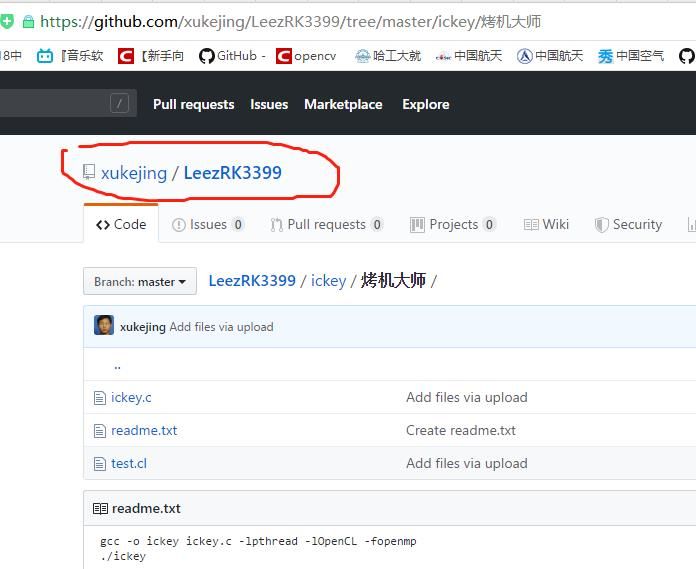Click the book icon in readme.txt header

point(100,509)
